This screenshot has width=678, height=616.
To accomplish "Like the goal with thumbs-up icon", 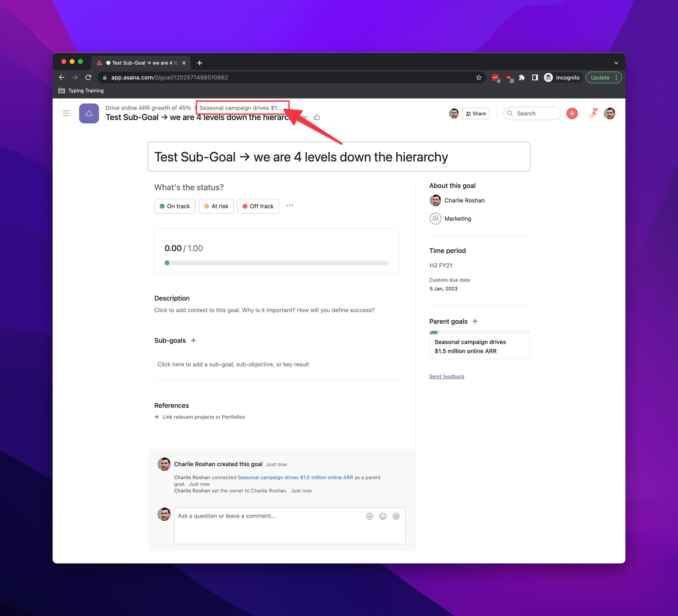I will pyautogui.click(x=317, y=117).
